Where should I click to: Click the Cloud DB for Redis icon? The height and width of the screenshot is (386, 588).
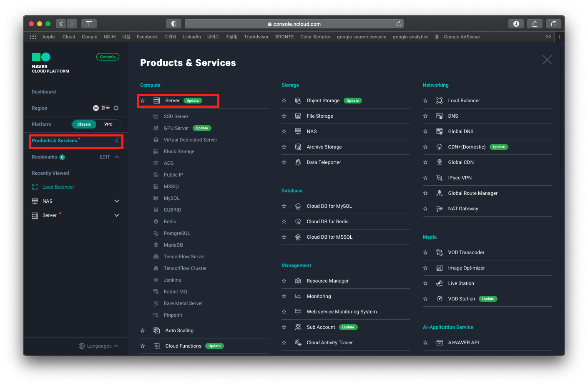point(298,222)
